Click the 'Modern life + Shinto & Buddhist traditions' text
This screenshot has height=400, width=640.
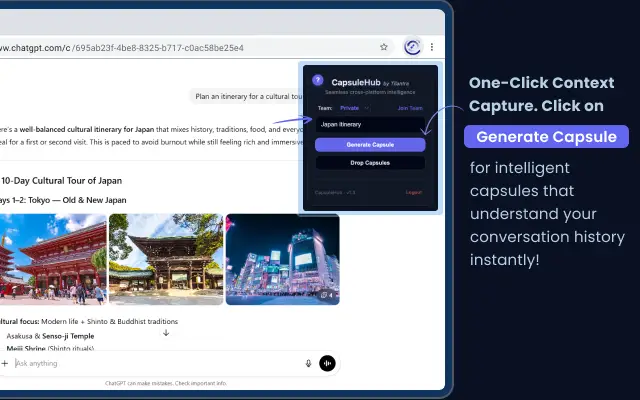(109, 321)
